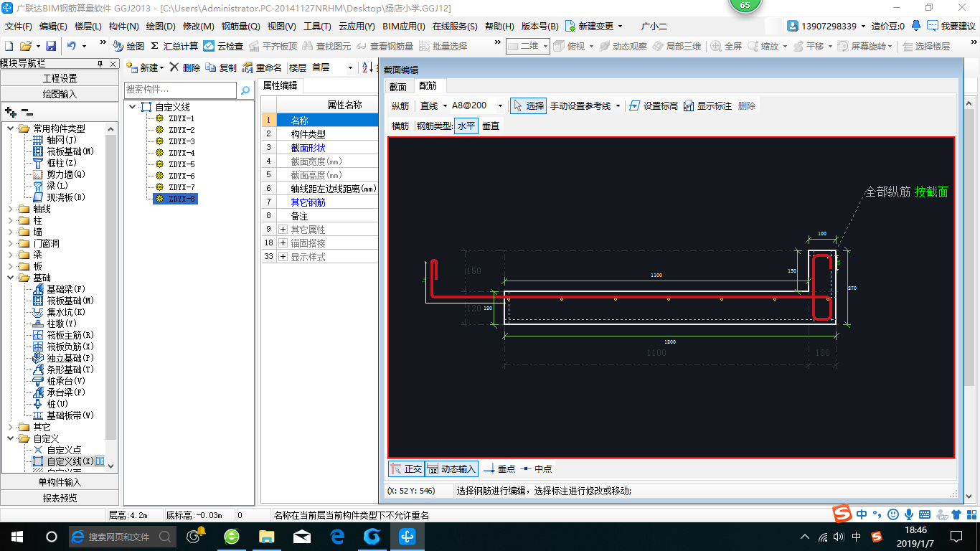980x551 pixels.
Task: Click 单构件输入 button
Action: click(x=60, y=482)
